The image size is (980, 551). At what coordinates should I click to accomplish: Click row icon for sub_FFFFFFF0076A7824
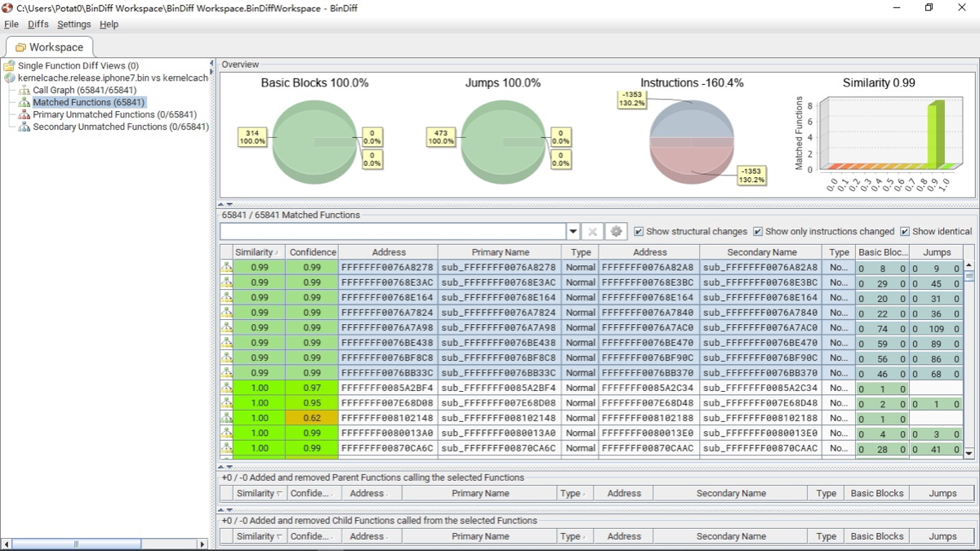tap(226, 313)
